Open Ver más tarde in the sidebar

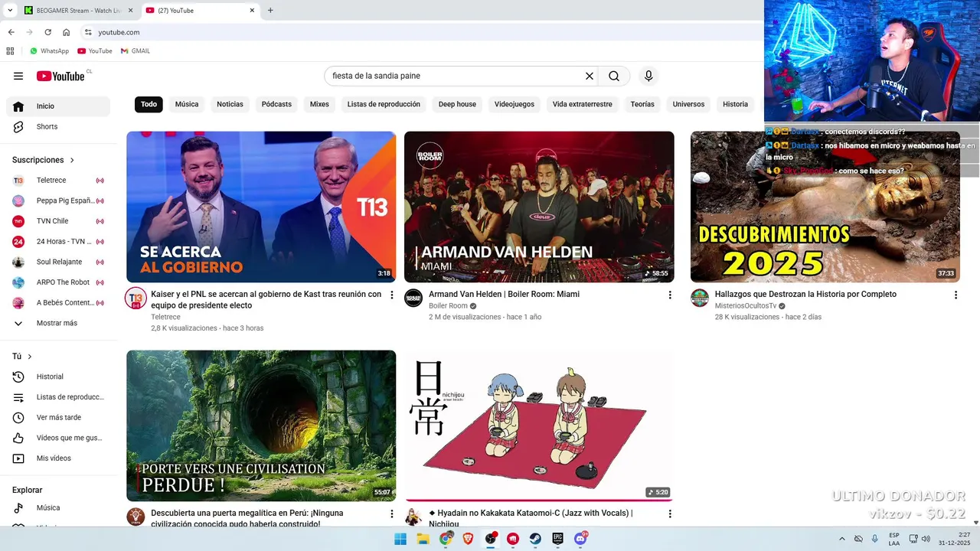point(58,417)
